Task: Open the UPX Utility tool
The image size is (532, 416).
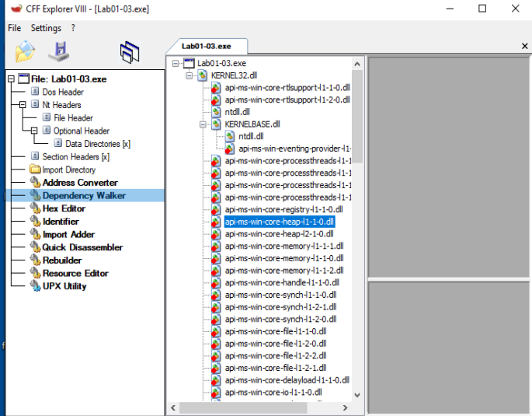Action: (64, 286)
